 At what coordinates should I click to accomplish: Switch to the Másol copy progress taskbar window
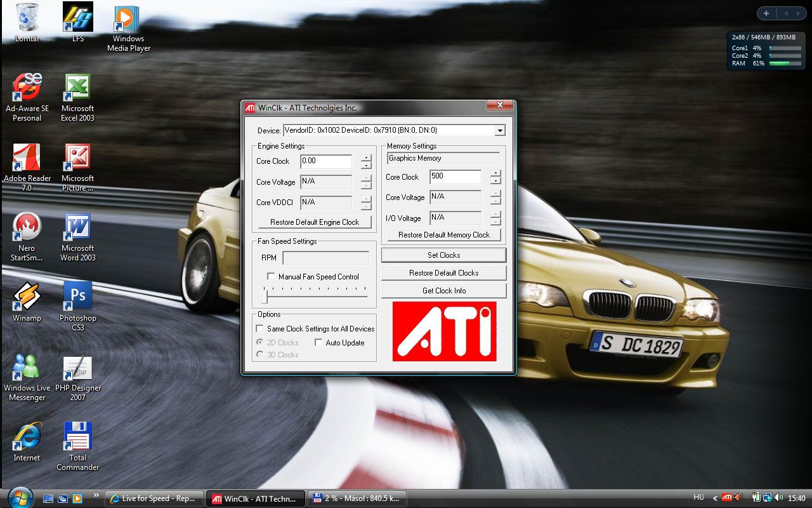pos(357,498)
